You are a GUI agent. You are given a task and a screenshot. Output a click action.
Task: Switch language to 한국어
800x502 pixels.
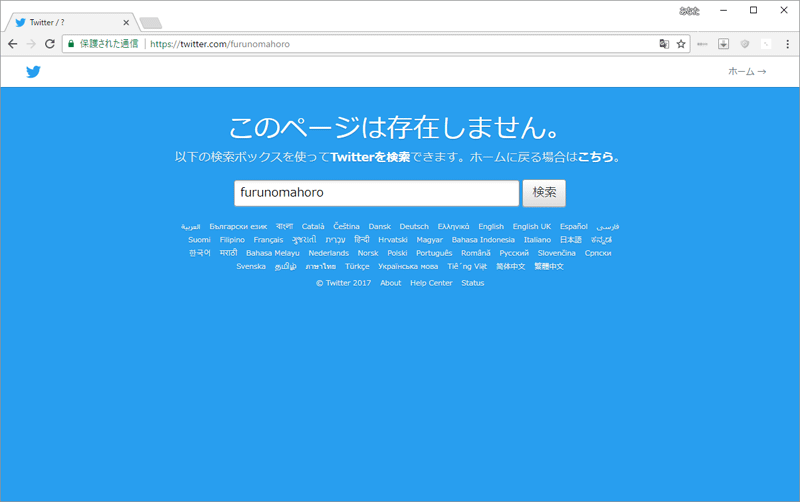199,253
